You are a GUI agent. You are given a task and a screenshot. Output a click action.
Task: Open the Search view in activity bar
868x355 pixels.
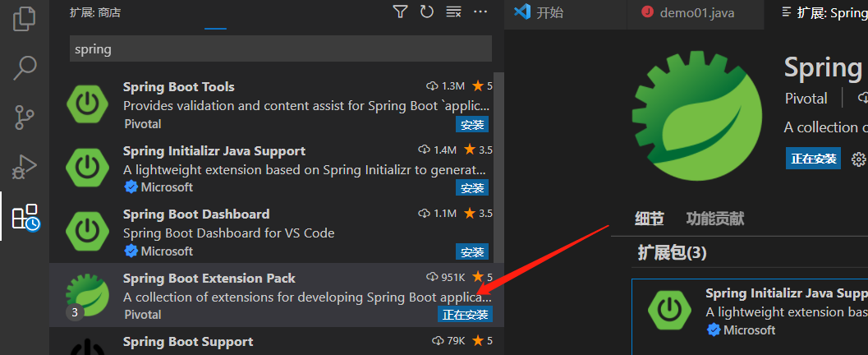point(25,67)
